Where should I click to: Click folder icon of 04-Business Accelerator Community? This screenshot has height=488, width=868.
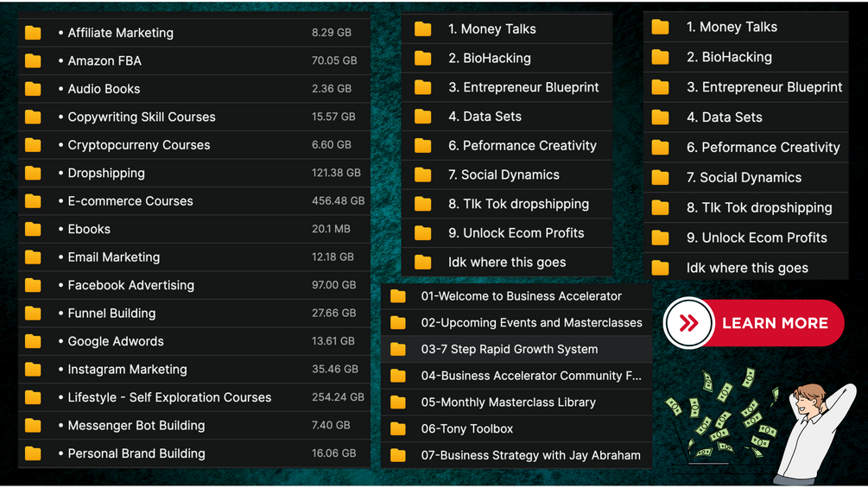coord(398,376)
